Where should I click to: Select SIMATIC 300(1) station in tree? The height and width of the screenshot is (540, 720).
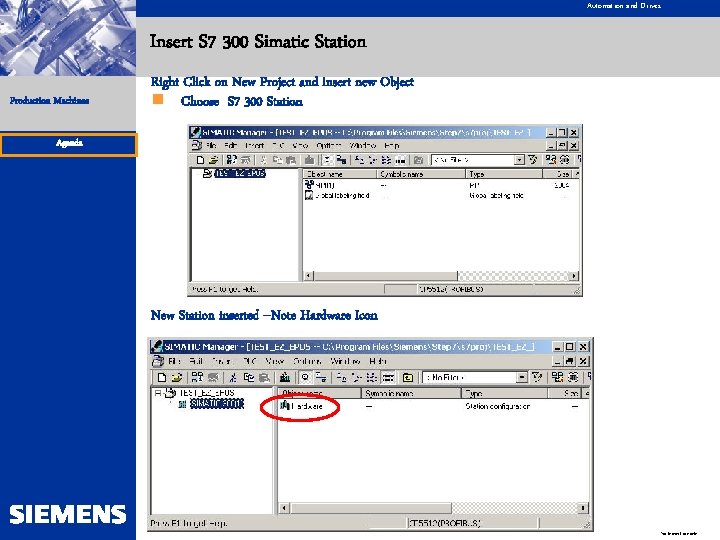(217, 404)
